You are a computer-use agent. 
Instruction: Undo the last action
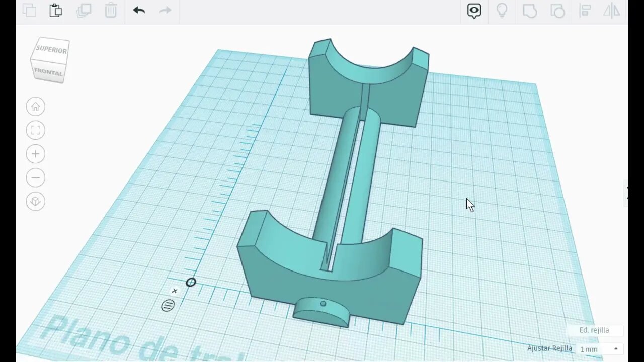(x=139, y=10)
